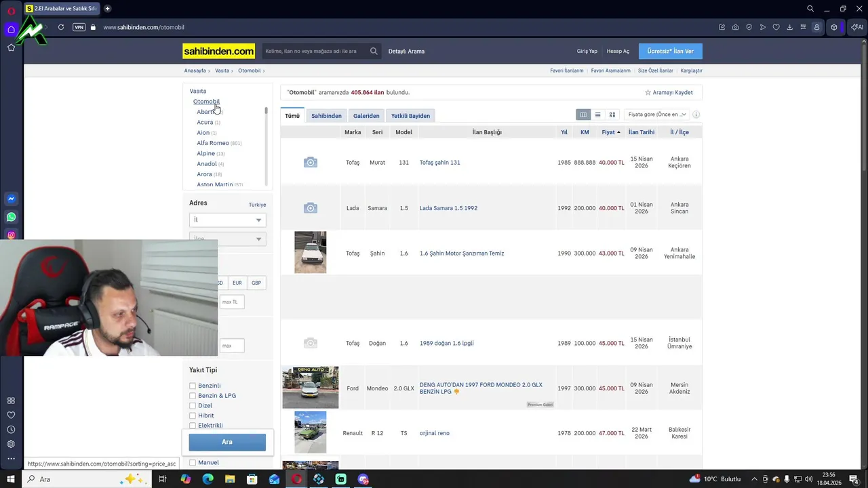Open the Ford Mondeo listing thumbnail

(311, 388)
